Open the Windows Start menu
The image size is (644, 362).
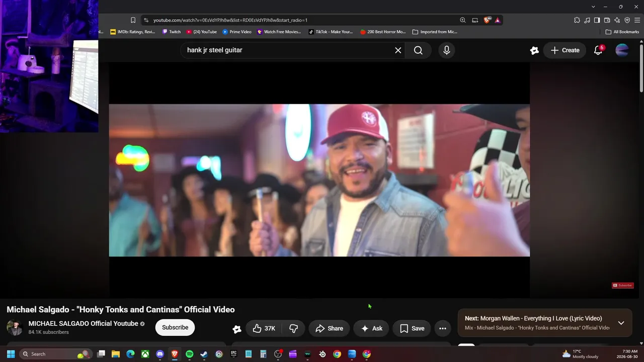point(11,354)
